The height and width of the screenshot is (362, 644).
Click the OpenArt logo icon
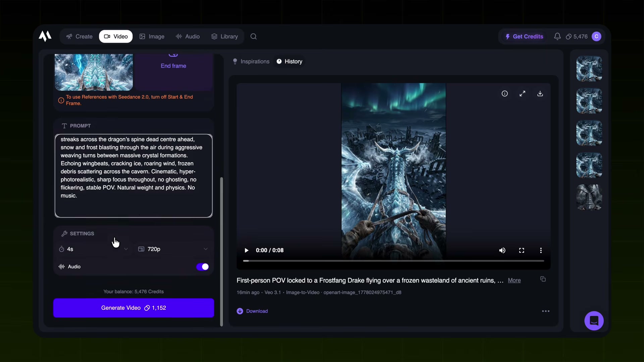pos(45,36)
